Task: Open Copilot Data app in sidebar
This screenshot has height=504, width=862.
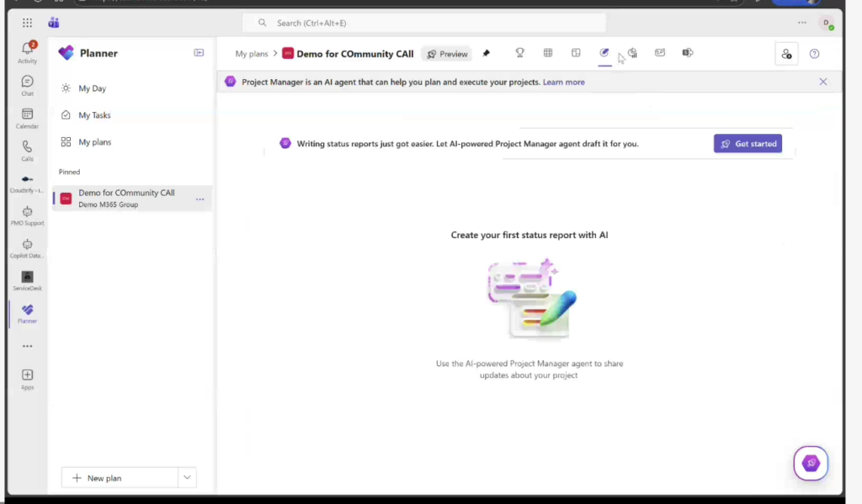Action: pyautogui.click(x=27, y=248)
